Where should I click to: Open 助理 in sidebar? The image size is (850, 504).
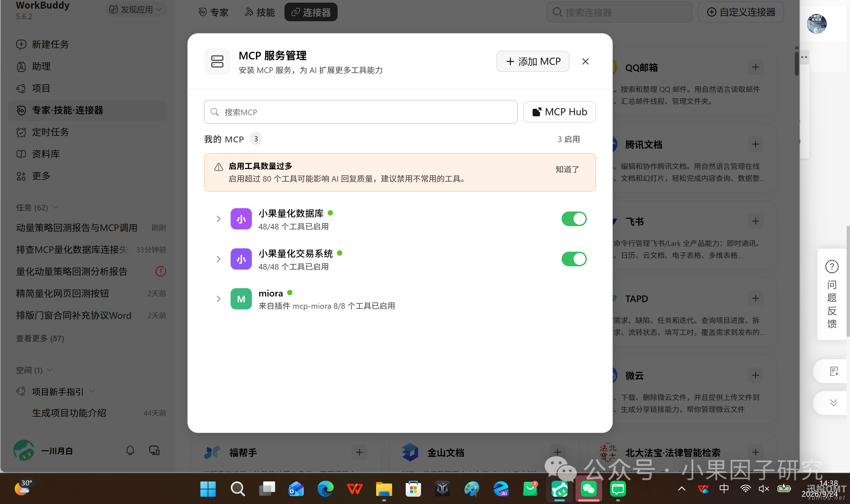pyautogui.click(x=87, y=66)
